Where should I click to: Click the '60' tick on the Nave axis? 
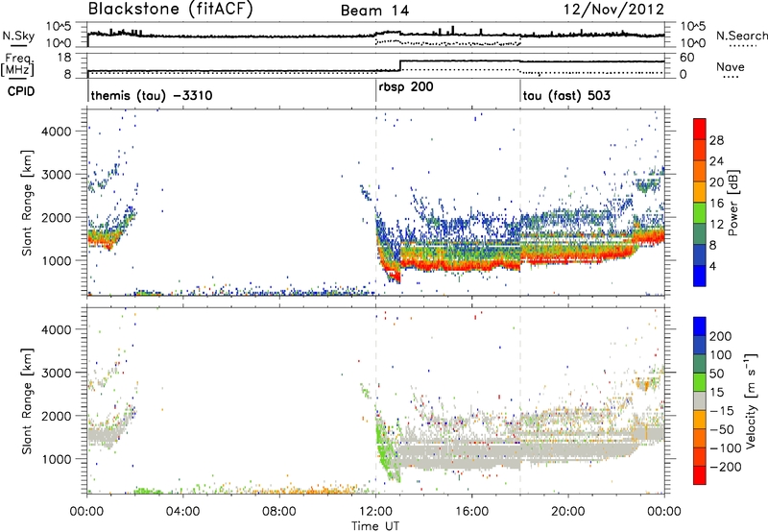pyautogui.click(x=687, y=58)
